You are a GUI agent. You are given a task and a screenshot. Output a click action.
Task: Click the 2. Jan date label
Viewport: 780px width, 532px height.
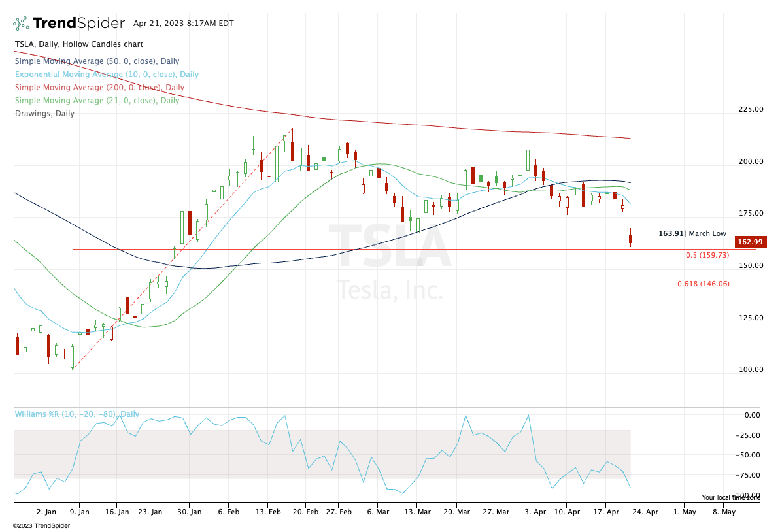pyautogui.click(x=46, y=512)
